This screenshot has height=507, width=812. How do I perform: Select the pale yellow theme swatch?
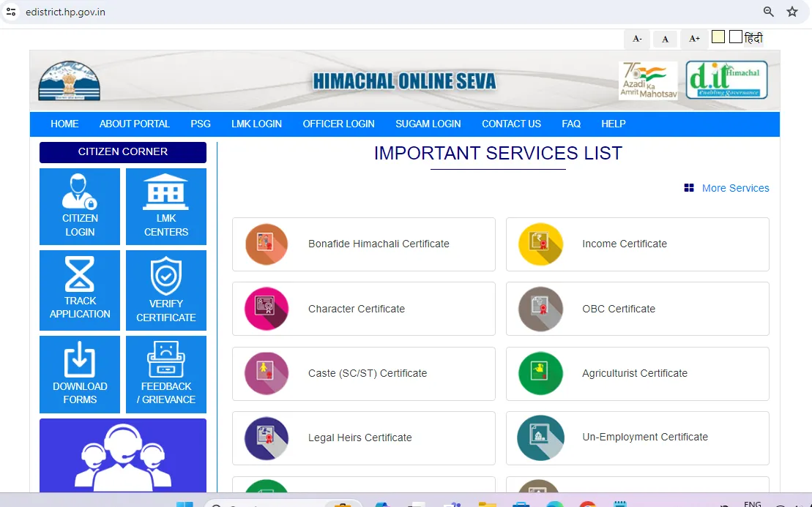click(x=718, y=37)
